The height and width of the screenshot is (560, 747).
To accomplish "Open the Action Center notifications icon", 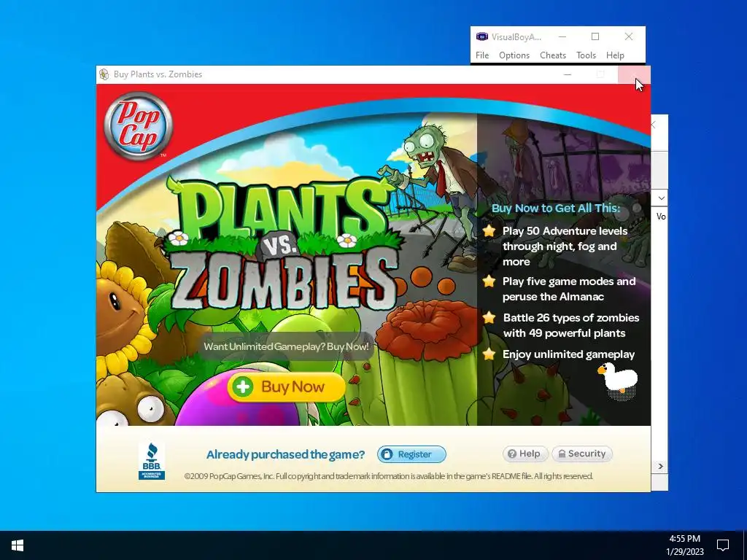I will [x=723, y=545].
